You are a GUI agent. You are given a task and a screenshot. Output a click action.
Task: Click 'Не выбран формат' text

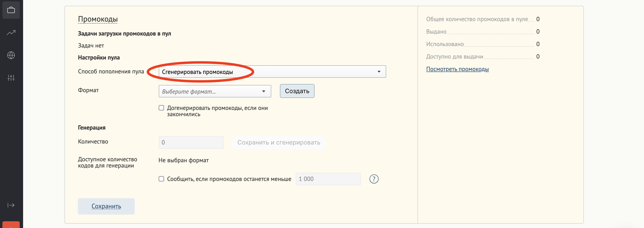coord(183,160)
